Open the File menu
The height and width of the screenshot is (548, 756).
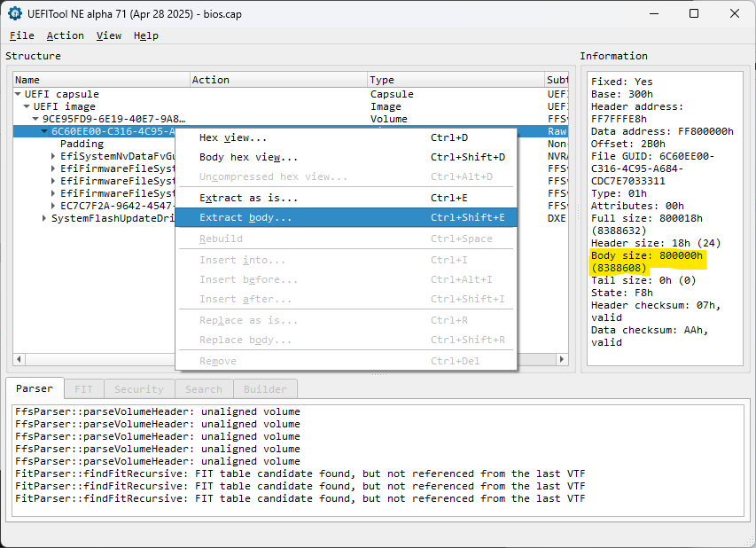(x=21, y=35)
